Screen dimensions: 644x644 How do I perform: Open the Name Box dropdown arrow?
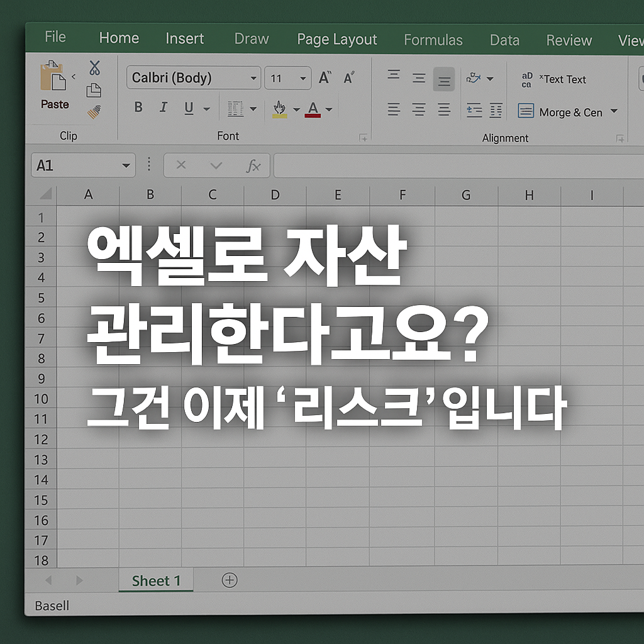pyautogui.click(x=126, y=166)
